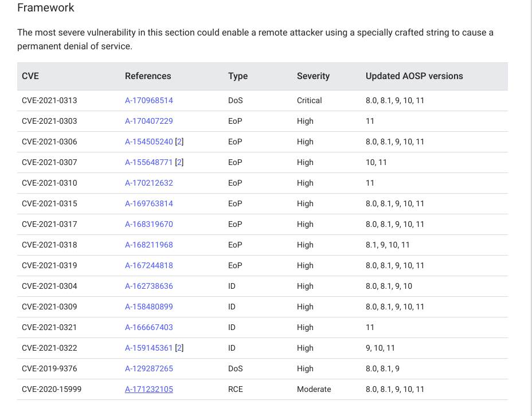532x416 pixels.
Task: Follow the [2] reference for CVE-2021-0307
Action: pyautogui.click(x=179, y=162)
